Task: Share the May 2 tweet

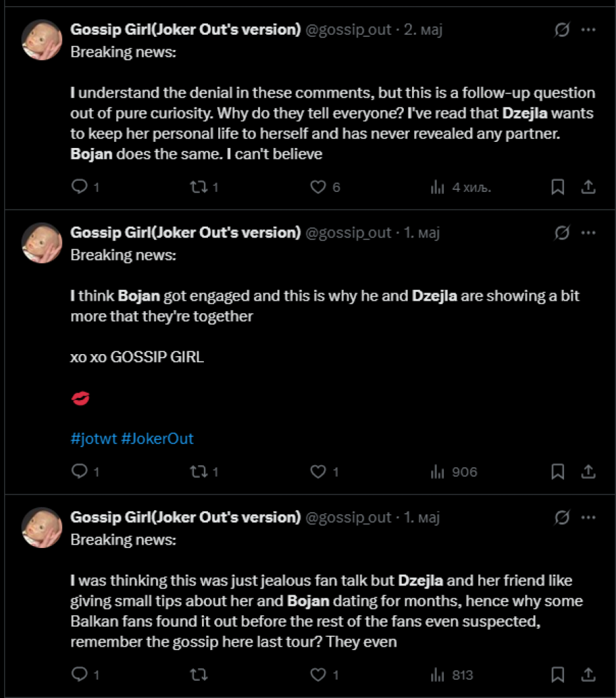Action: pyautogui.click(x=588, y=187)
